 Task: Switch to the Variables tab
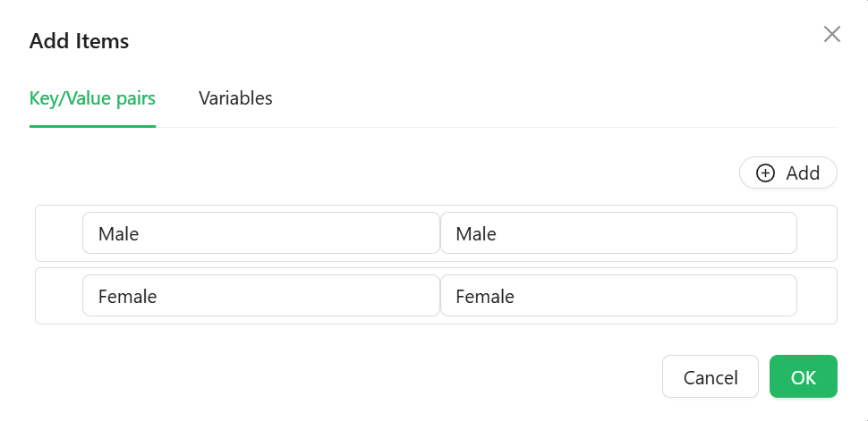pyautogui.click(x=235, y=98)
